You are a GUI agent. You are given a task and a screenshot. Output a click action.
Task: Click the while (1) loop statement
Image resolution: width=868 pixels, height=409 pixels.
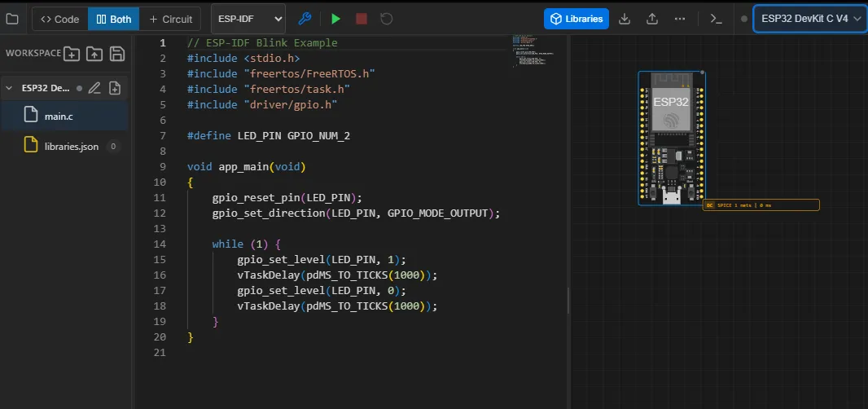coord(247,244)
